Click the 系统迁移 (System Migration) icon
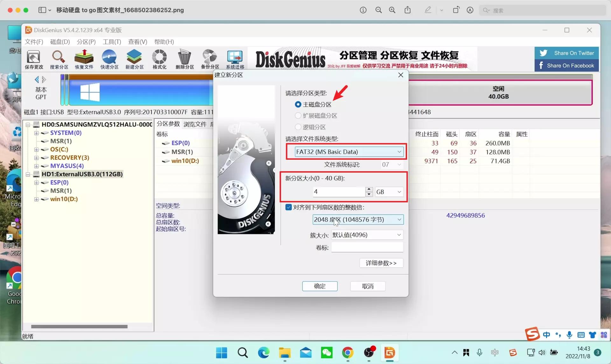The height and width of the screenshot is (364, 611). (235, 59)
